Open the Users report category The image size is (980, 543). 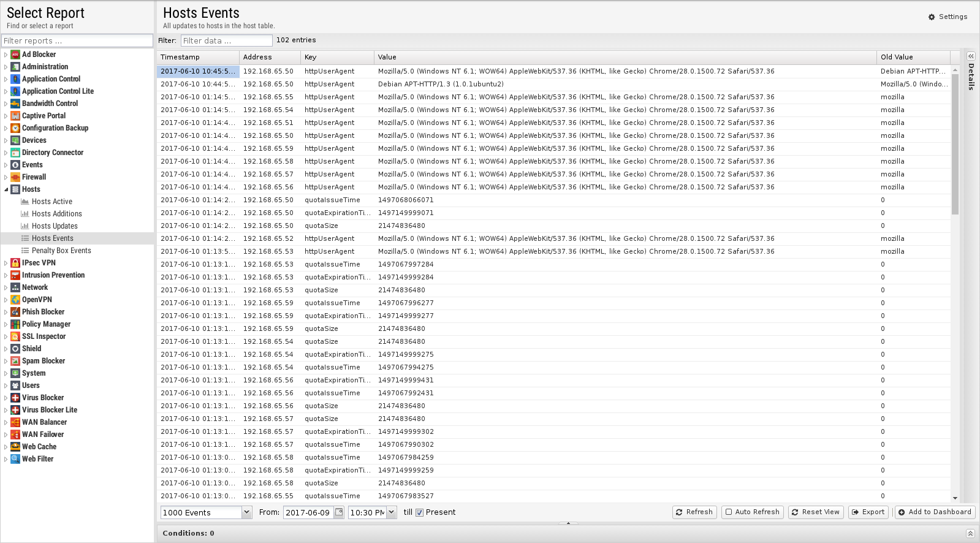click(x=31, y=385)
